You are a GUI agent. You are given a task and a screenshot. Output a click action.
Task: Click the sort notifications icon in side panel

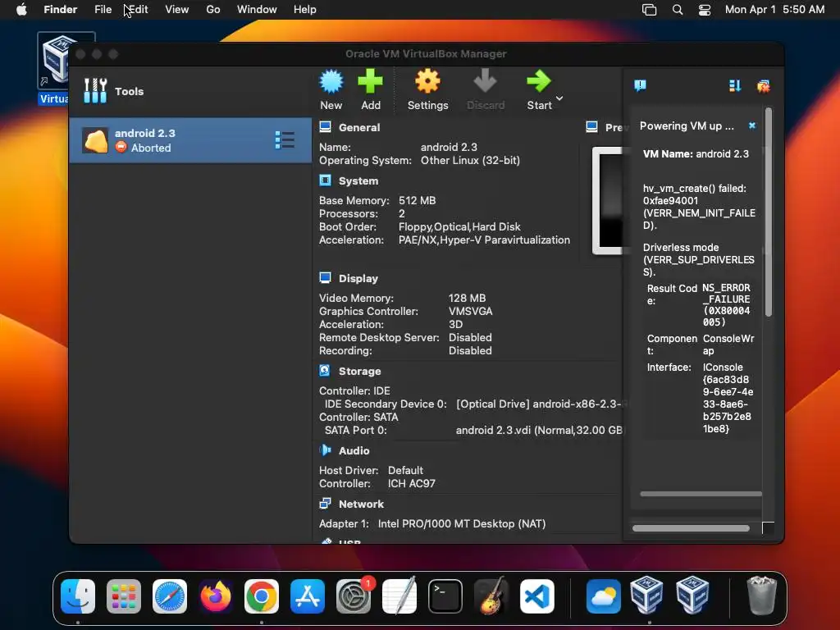735,85
